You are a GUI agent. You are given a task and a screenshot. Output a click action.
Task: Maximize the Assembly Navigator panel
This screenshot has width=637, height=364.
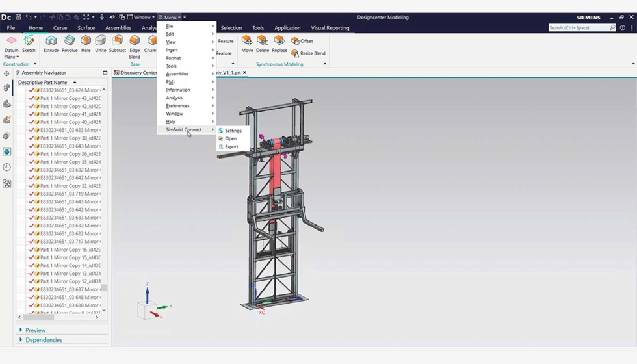tap(105, 73)
